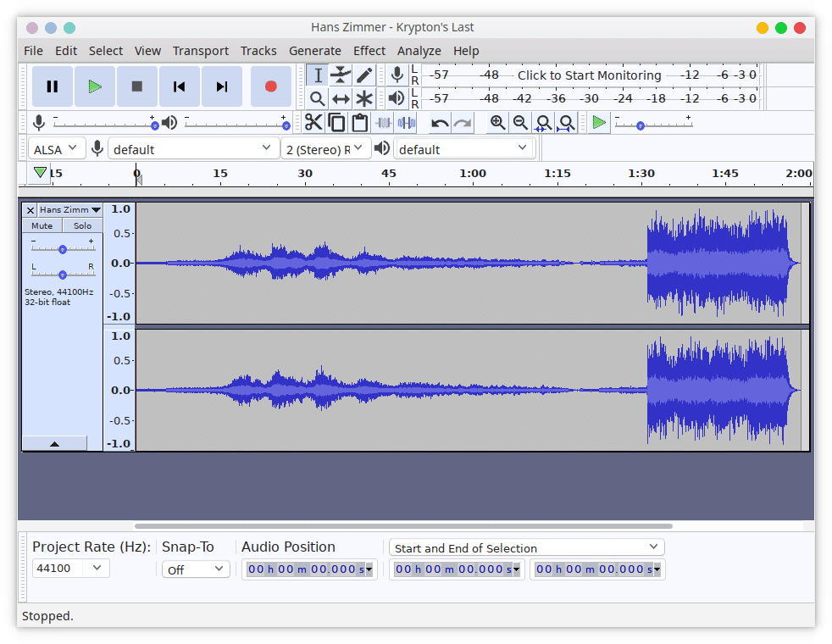Open the 2 (Stereo) recording channels dropdown
This screenshot has height=644, width=832.
[324, 149]
